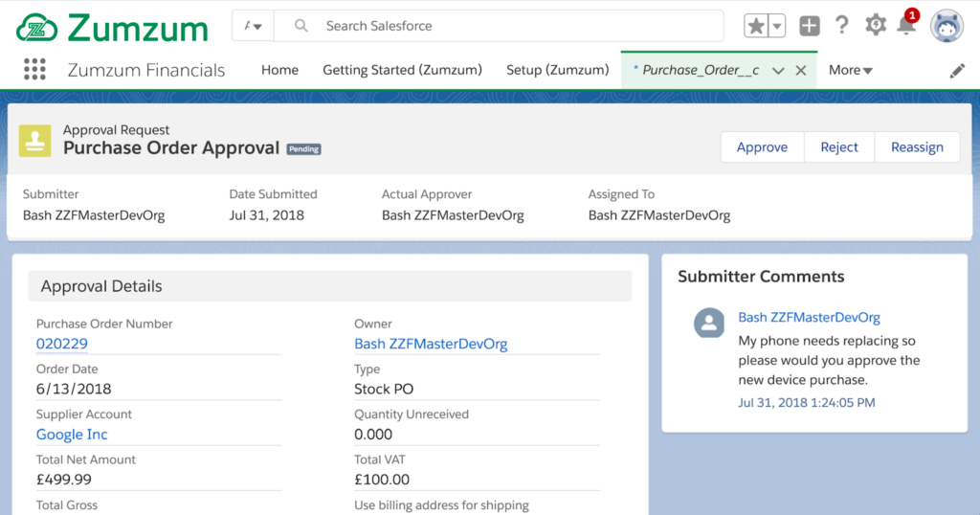The height and width of the screenshot is (515, 980).
Task: Open the Google Inc supplier link
Action: tap(72, 435)
